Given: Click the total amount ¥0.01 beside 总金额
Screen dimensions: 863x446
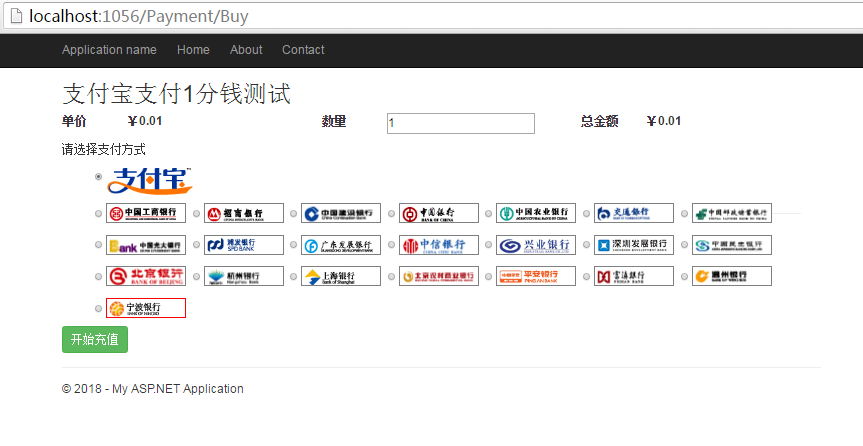Looking at the screenshot, I should pyautogui.click(x=664, y=121).
